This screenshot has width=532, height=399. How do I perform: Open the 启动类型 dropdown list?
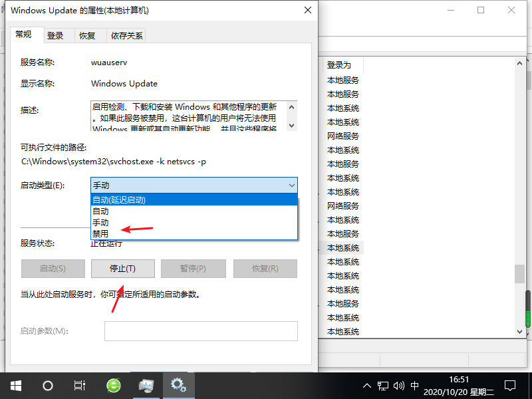tap(291, 185)
